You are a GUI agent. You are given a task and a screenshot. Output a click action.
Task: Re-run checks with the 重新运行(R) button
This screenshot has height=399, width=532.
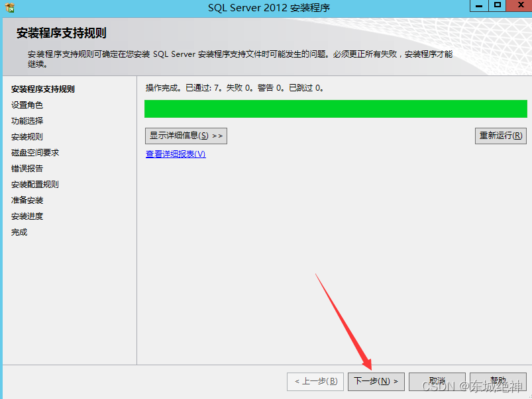pos(500,136)
